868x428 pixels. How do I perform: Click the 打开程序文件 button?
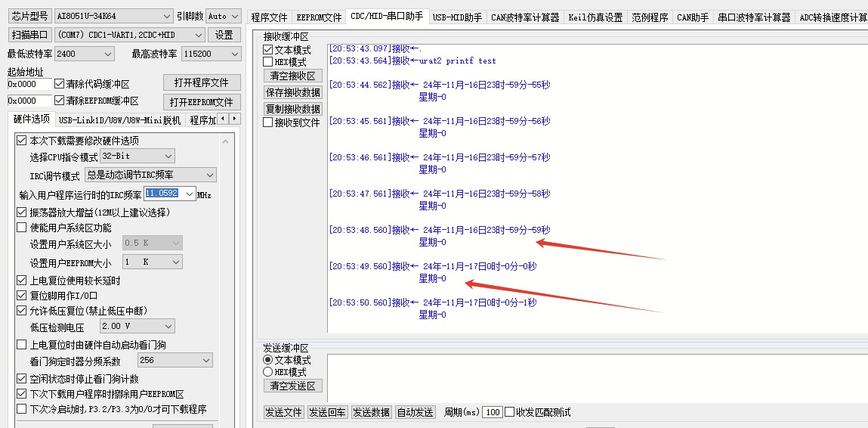coord(202,82)
